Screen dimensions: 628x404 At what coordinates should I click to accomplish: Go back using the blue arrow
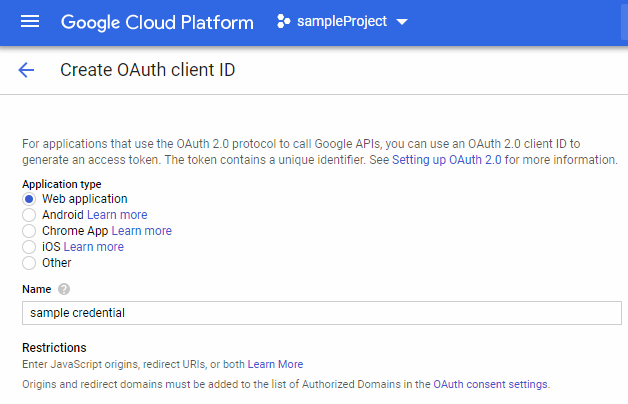26,70
